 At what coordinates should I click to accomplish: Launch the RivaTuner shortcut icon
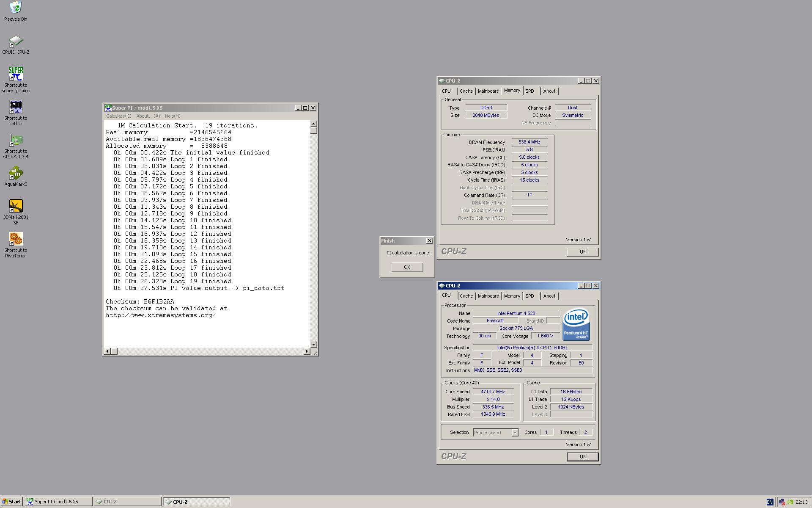[x=16, y=245]
